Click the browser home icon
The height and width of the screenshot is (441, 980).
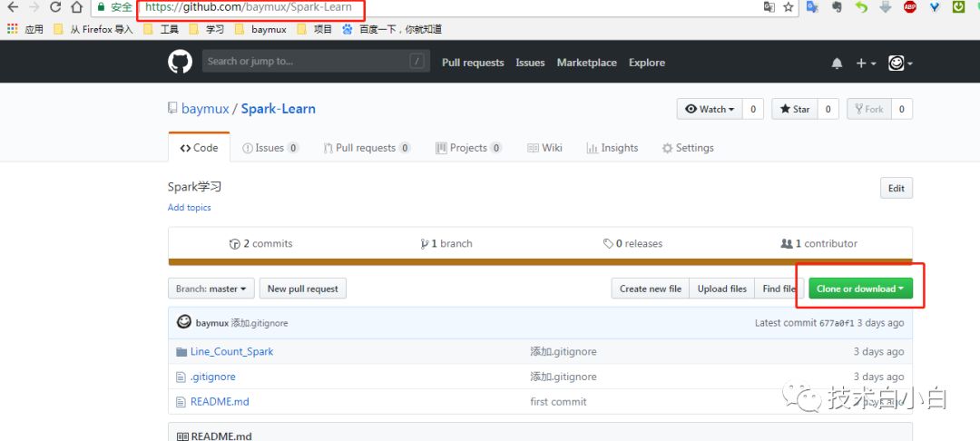(76, 7)
